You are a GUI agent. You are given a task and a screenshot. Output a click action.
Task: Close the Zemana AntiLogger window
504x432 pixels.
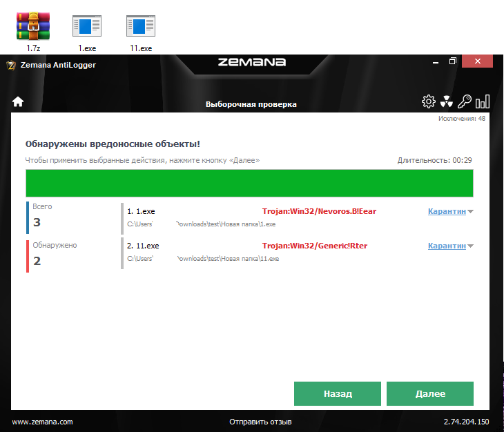477,61
